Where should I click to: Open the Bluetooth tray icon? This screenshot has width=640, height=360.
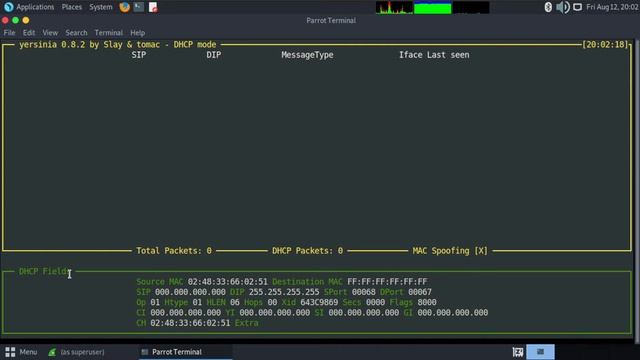(548, 7)
